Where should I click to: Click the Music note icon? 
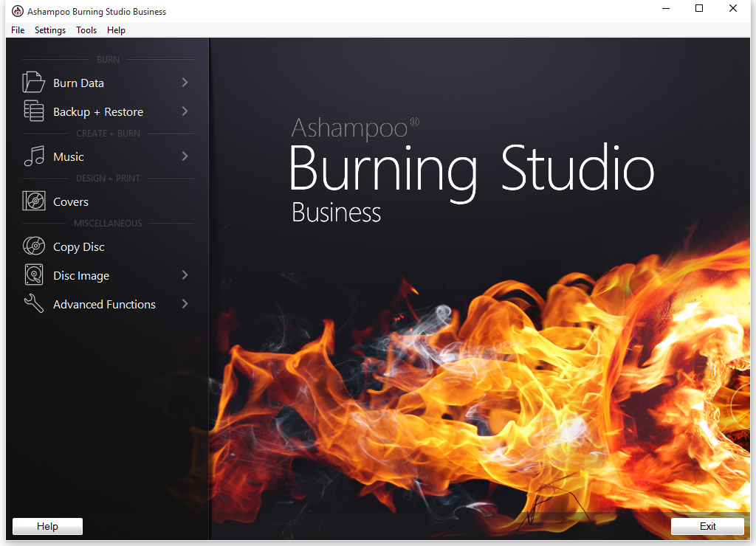pyautogui.click(x=34, y=156)
